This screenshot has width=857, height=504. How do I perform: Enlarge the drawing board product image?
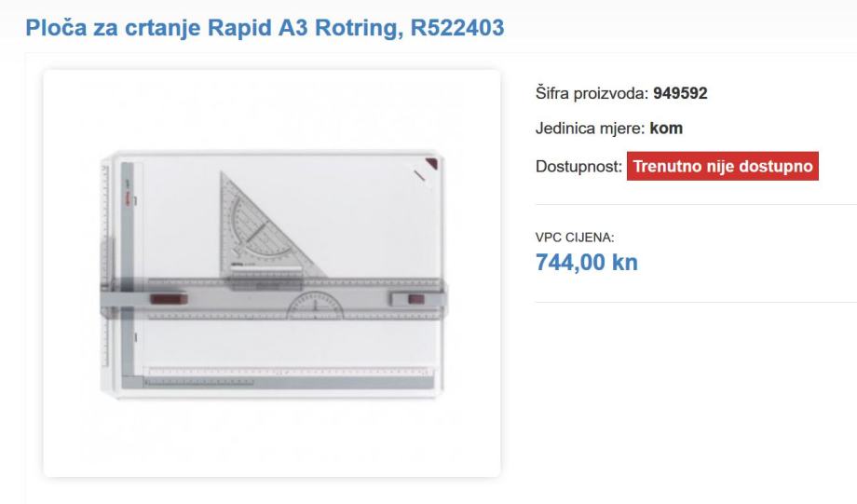(272, 273)
